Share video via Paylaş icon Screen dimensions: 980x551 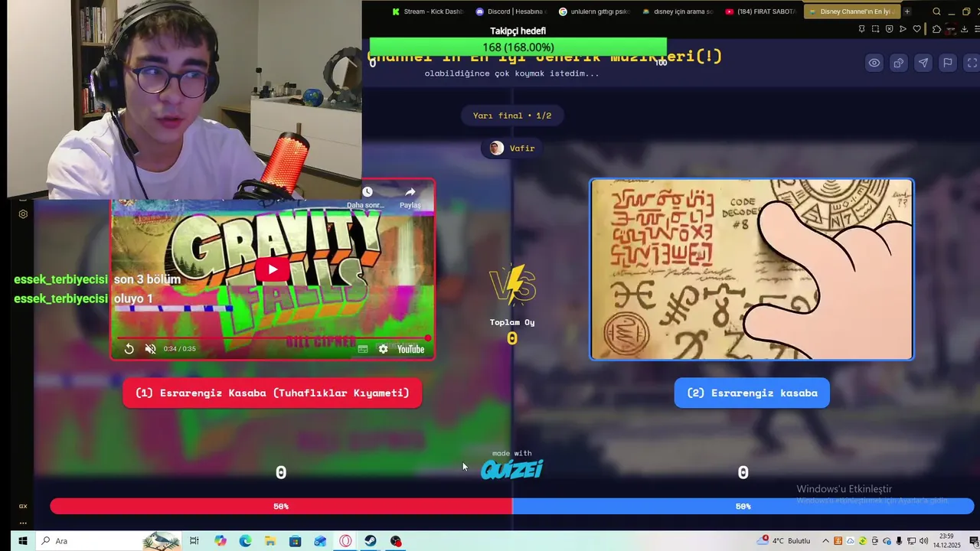tap(410, 197)
